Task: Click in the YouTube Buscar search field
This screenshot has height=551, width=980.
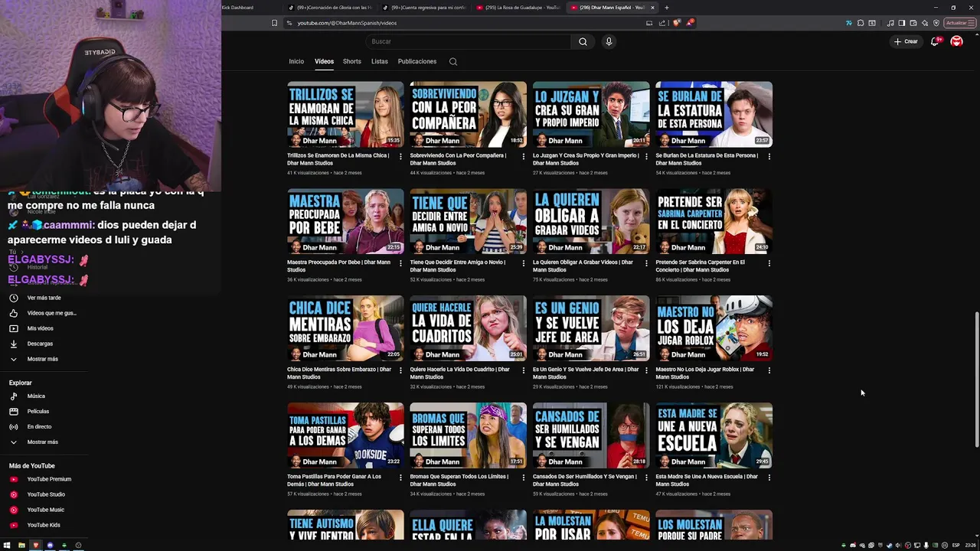Action: pyautogui.click(x=468, y=41)
